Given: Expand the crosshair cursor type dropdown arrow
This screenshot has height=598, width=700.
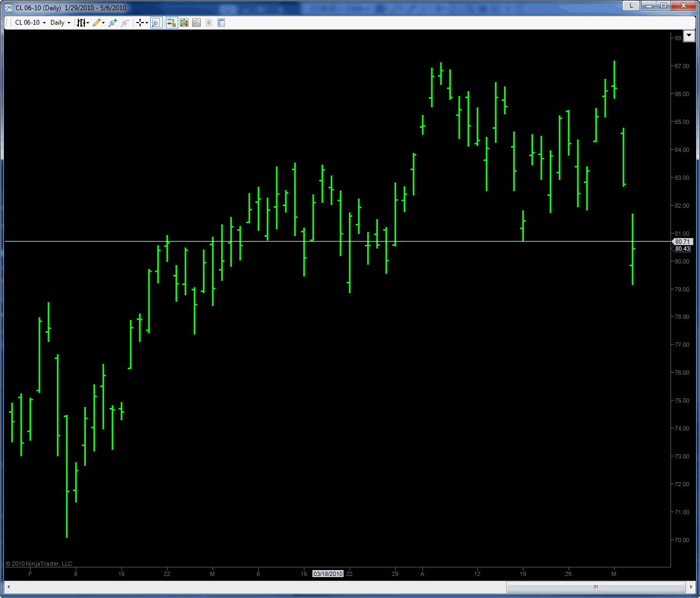Looking at the screenshot, I should [x=147, y=23].
